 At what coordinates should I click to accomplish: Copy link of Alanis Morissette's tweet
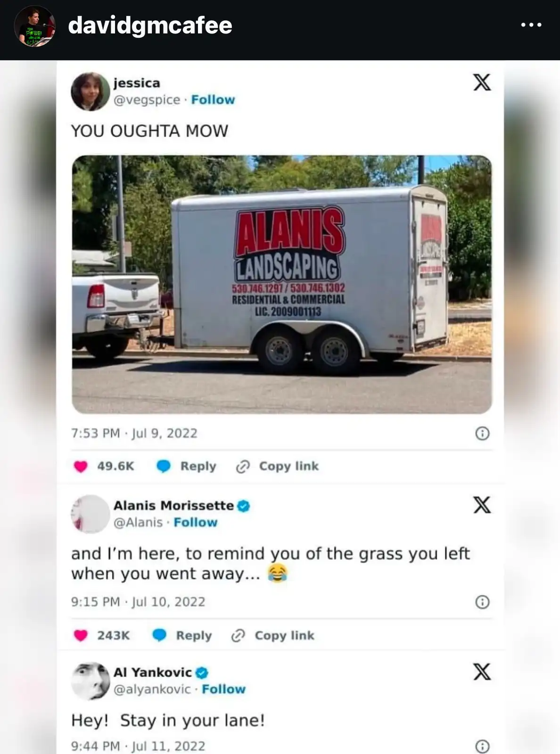[x=273, y=636]
